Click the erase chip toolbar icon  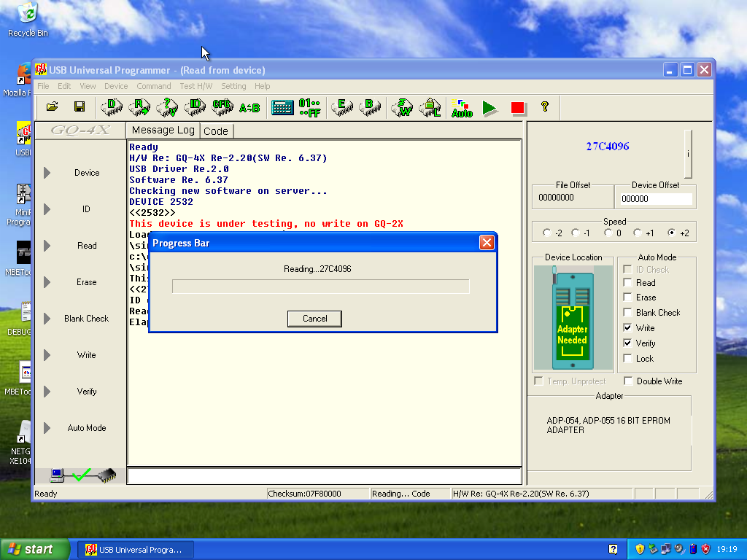tap(341, 107)
